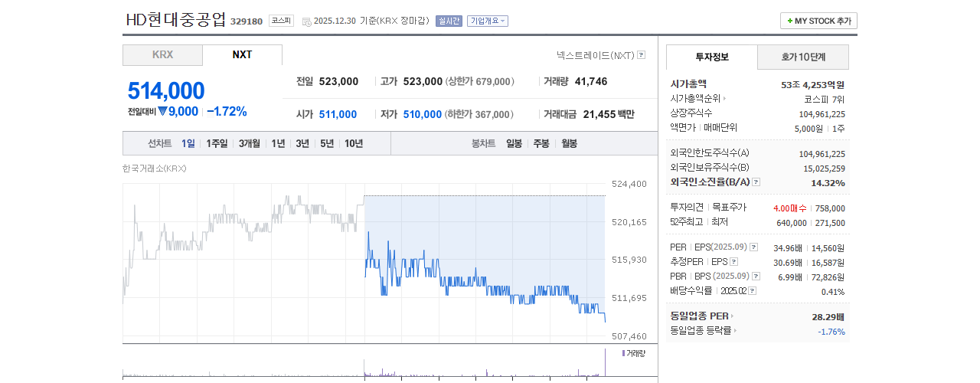Open the 투자정보 tab

[x=711, y=57]
